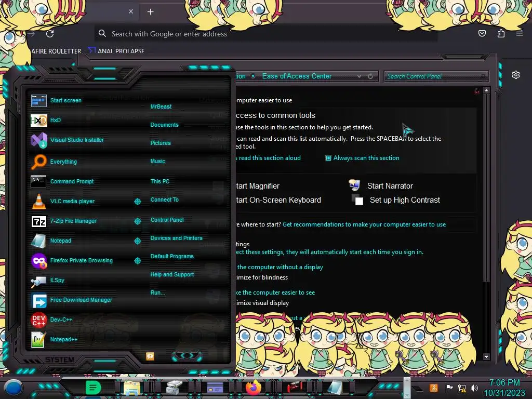The height and width of the screenshot is (399, 532).
Task: Click the taskbar date and time
Action: [x=504, y=388]
